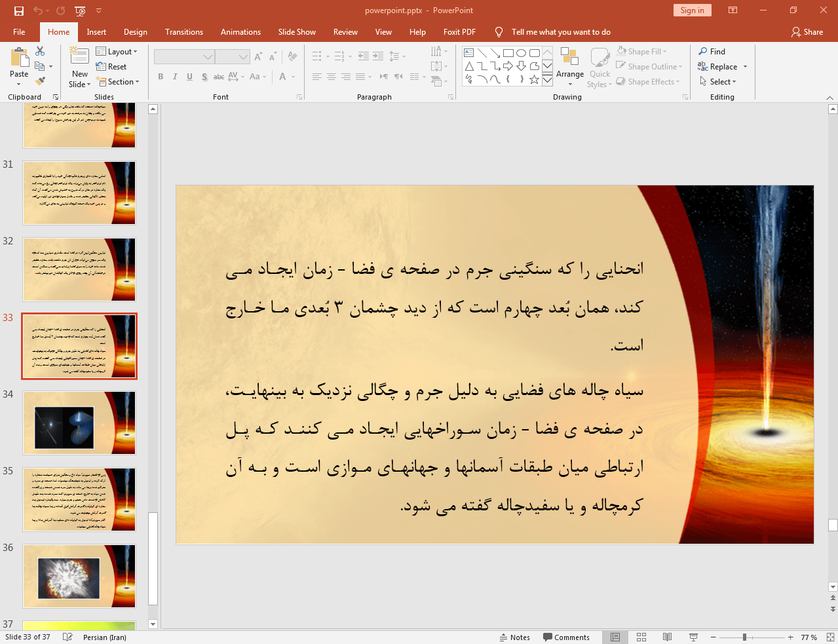Open the font size combo box
Screen dimensions: 838x644
(x=233, y=57)
